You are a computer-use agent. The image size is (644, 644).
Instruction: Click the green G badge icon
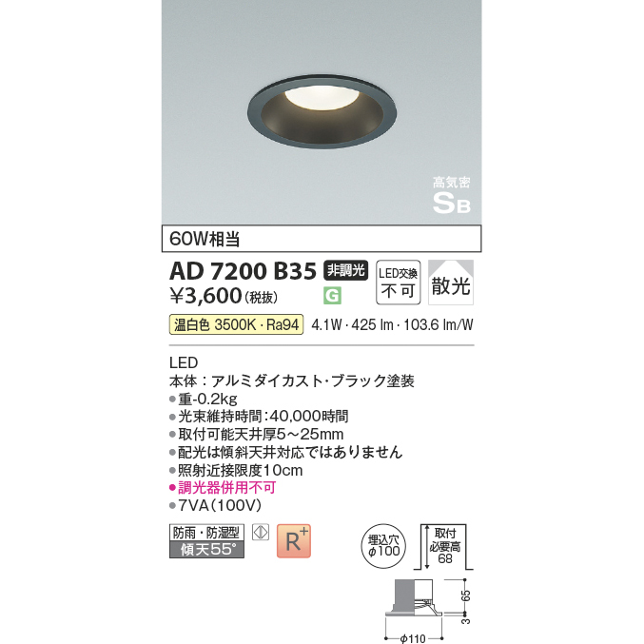pos(332,295)
